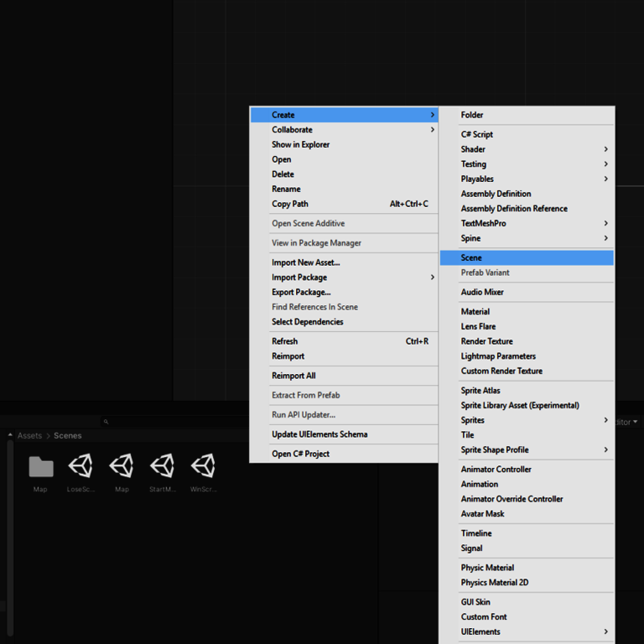Create a Tile asset
644x644 pixels.
527,435
